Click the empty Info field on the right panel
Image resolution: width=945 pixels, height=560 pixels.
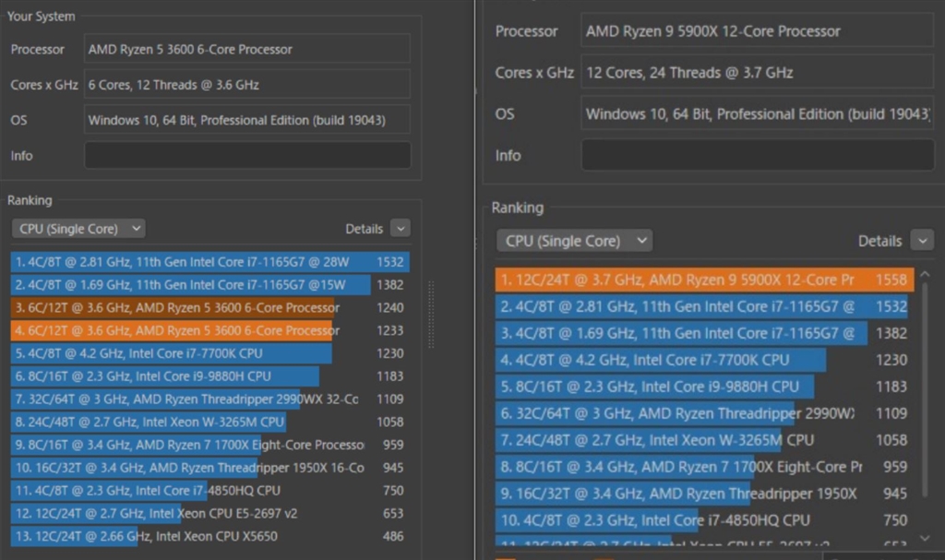click(x=757, y=155)
